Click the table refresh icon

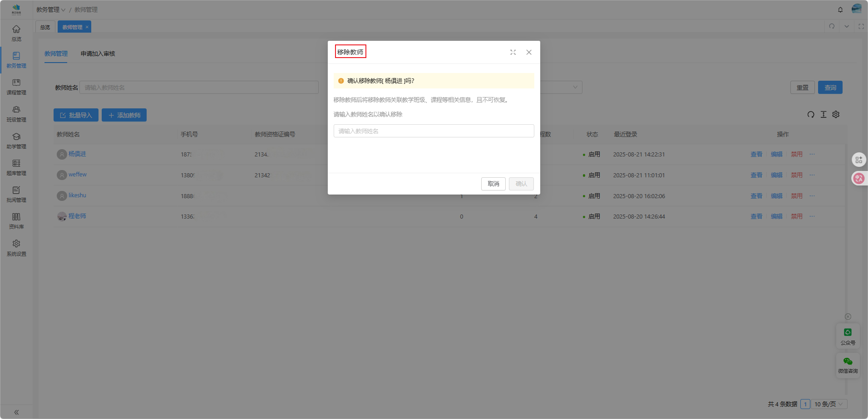point(810,115)
